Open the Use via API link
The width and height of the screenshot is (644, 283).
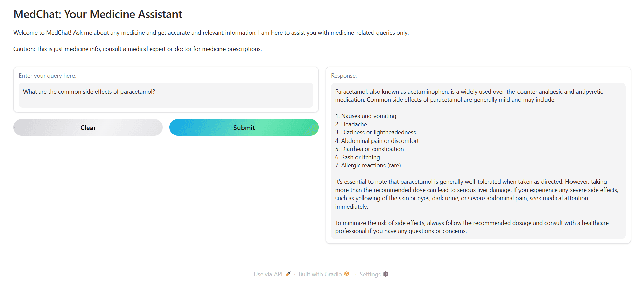click(x=268, y=274)
